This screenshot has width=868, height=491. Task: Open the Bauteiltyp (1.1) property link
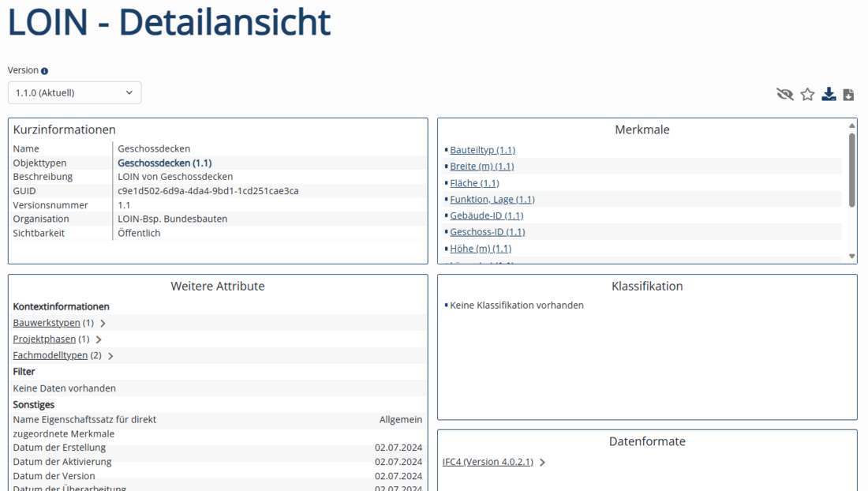(x=482, y=150)
